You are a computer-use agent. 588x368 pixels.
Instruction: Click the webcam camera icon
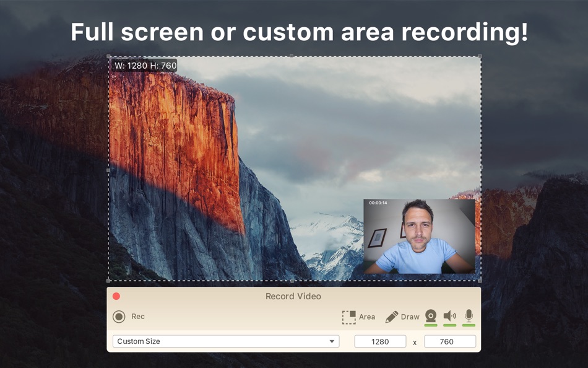pos(430,316)
